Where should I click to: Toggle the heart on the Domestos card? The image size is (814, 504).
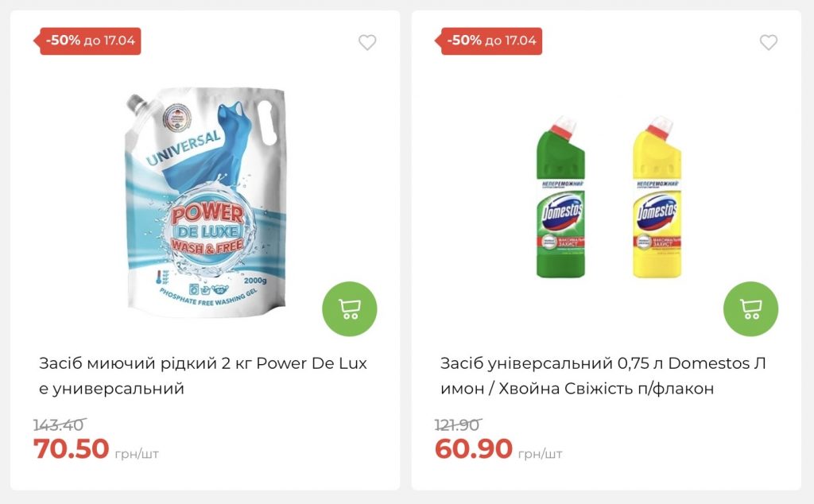coord(768,43)
